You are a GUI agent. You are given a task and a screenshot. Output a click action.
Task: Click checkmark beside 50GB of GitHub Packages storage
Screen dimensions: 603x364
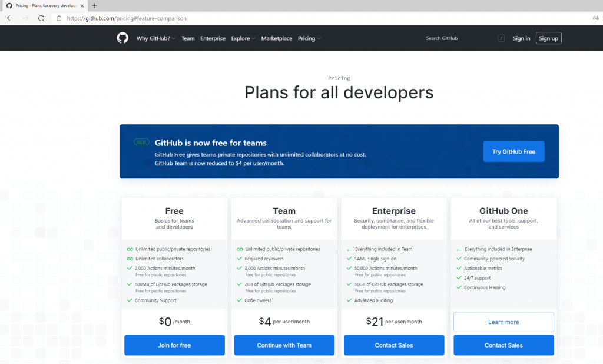[x=349, y=284]
